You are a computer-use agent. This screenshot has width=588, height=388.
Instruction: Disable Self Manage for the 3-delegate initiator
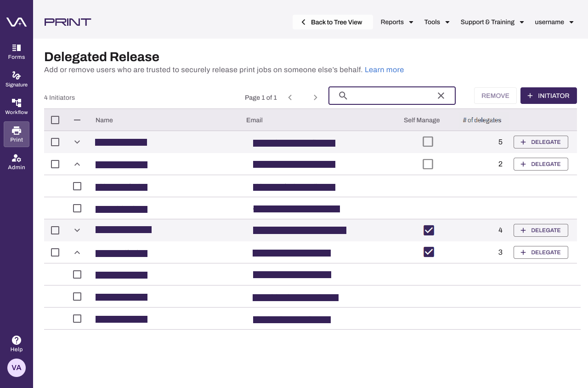point(429,252)
